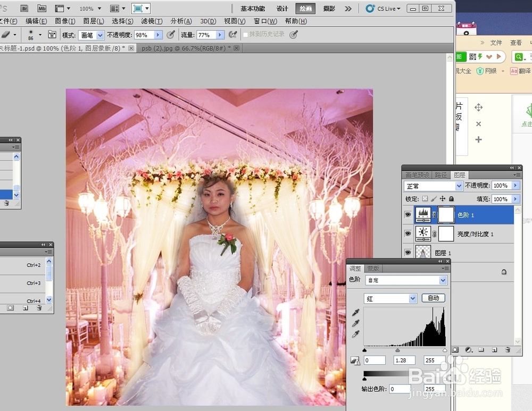The width and height of the screenshot is (532, 411).
Task: Click the lock position icon
Action: [443, 199]
